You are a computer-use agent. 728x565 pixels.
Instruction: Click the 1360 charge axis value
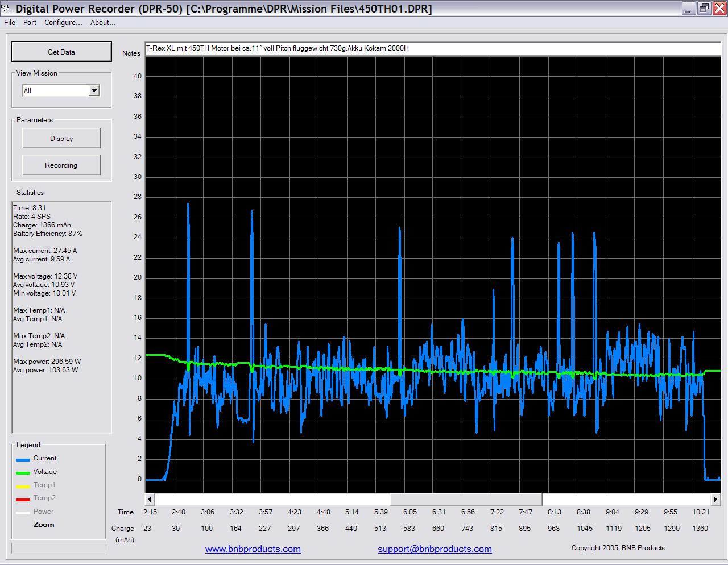tap(700, 529)
